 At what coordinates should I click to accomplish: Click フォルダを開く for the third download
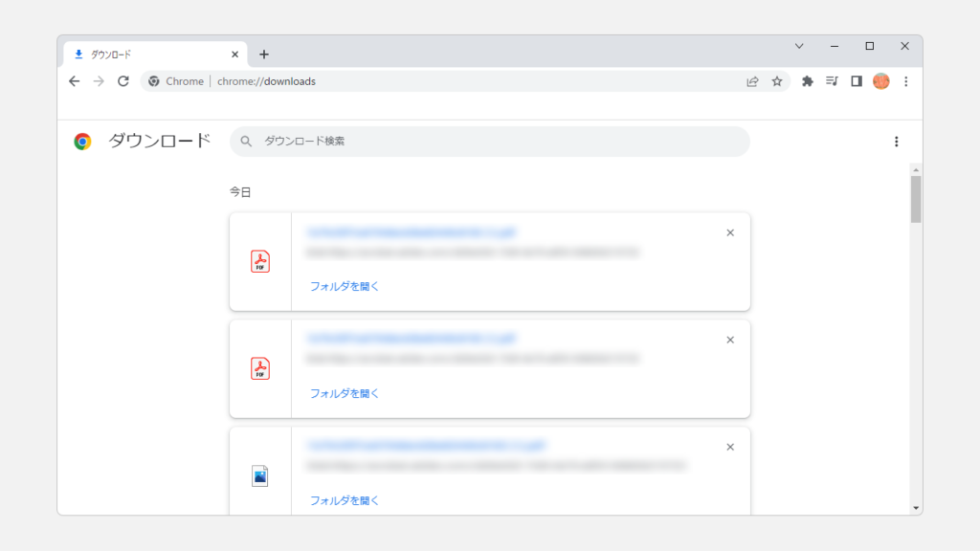pos(345,500)
